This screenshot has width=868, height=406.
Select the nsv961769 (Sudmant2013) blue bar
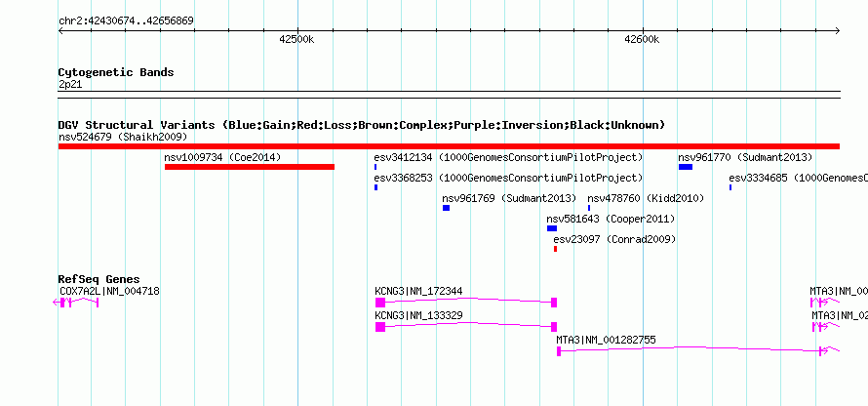coord(446,208)
